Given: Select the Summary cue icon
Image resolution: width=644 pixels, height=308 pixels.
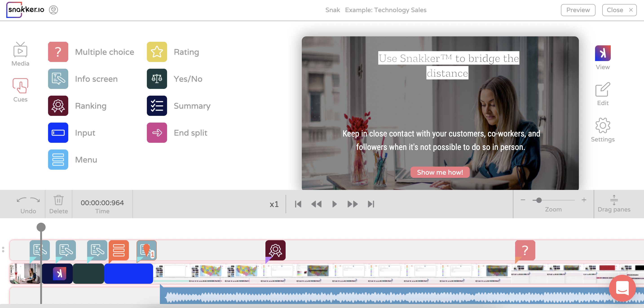Looking at the screenshot, I should 157,106.
